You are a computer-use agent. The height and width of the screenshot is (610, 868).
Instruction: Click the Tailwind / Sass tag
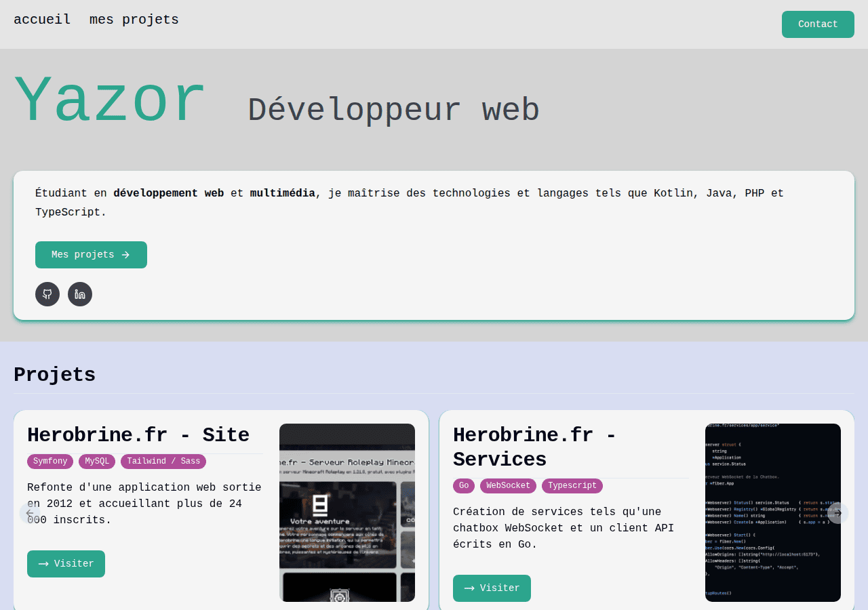[x=163, y=462]
